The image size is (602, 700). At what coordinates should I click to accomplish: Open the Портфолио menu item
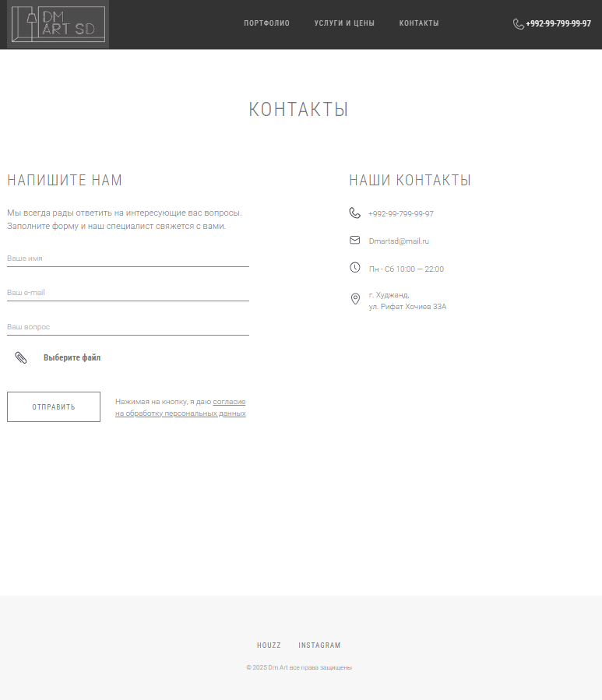pos(266,23)
